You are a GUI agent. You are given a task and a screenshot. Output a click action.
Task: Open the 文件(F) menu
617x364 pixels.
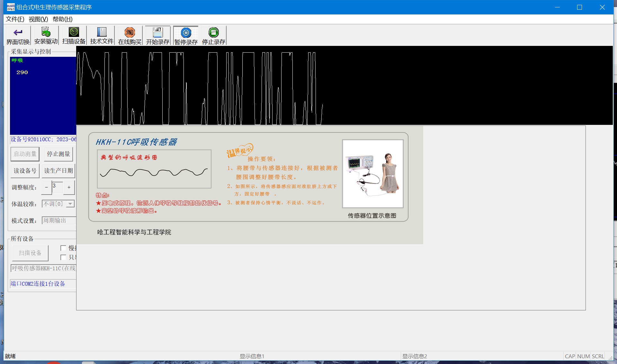pos(15,19)
